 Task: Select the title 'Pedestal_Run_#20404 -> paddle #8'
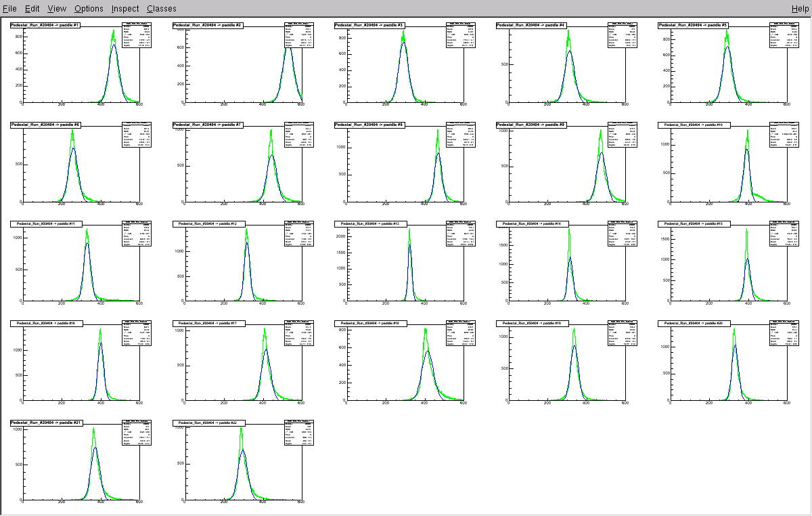[x=369, y=125]
